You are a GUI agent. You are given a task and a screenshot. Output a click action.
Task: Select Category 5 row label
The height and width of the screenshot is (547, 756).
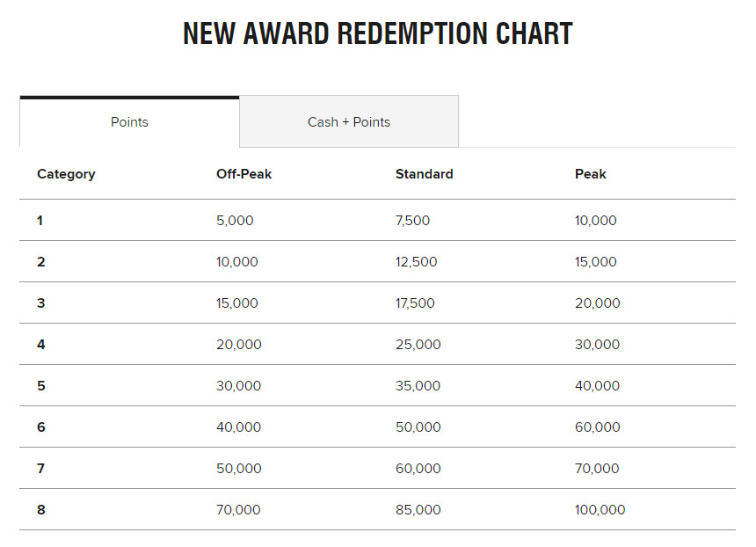click(40, 386)
